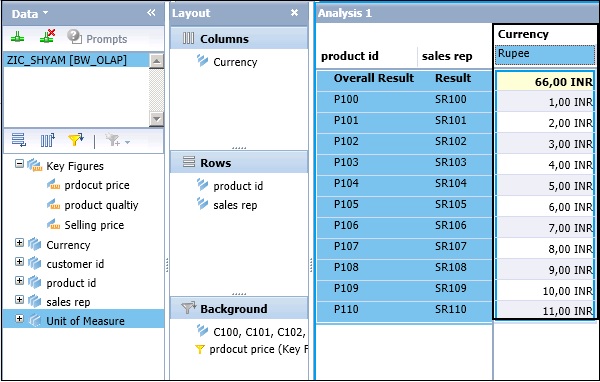The width and height of the screenshot is (600, 382).
Task: Collapse the Key Figures tree node
Action: point(19,164)
